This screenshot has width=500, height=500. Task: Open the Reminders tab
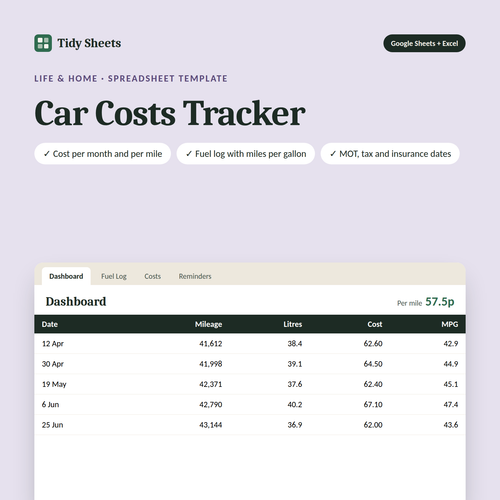195,276
